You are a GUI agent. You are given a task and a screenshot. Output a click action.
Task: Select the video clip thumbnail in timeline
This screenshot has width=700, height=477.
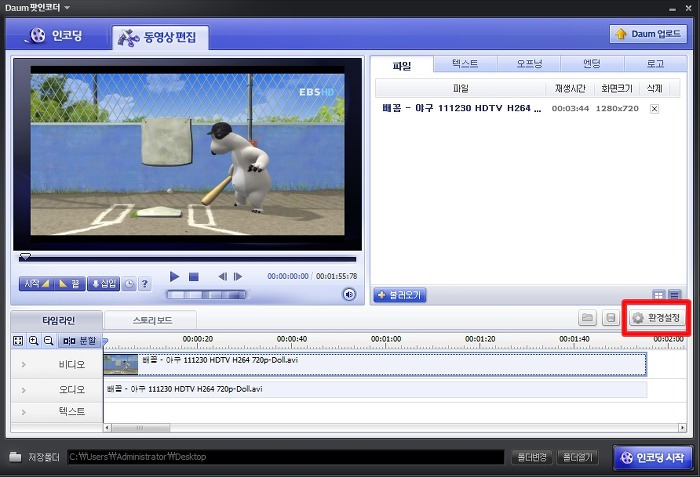point(121,364)
